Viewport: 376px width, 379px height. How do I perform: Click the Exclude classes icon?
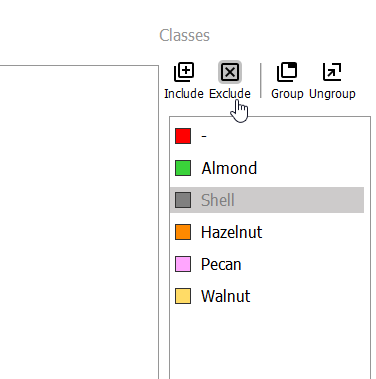230,72
